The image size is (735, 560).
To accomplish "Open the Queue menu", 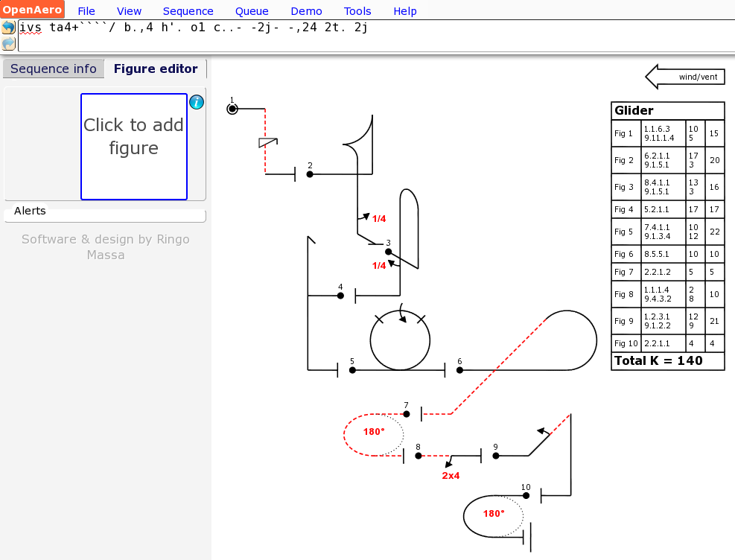I will [x=252, y=11].
